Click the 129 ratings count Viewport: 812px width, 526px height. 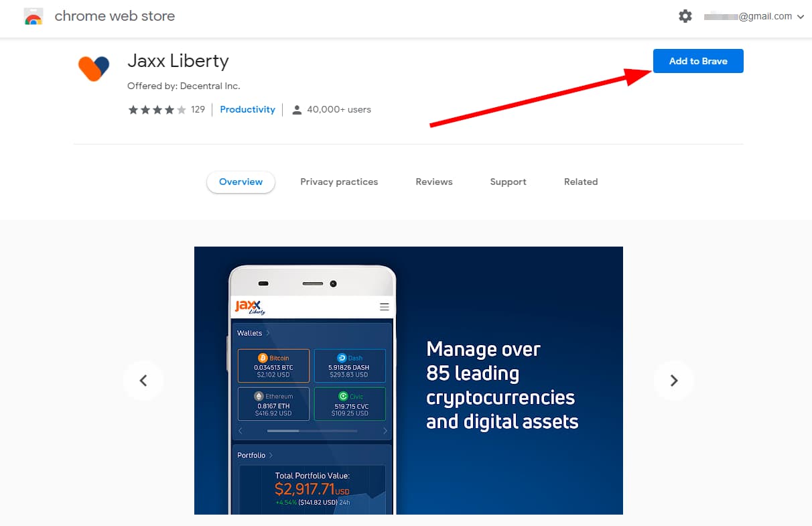click(x=198, y=109)
